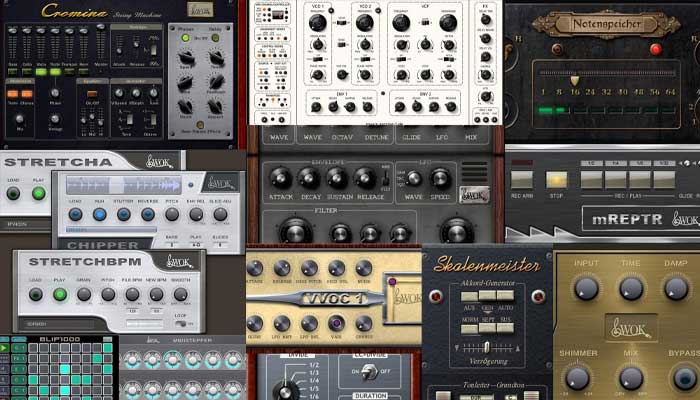The height and width of the screenshot is (400, 700).
Task: Click the PITCH knob on Chipper
Action: (172, 215)
